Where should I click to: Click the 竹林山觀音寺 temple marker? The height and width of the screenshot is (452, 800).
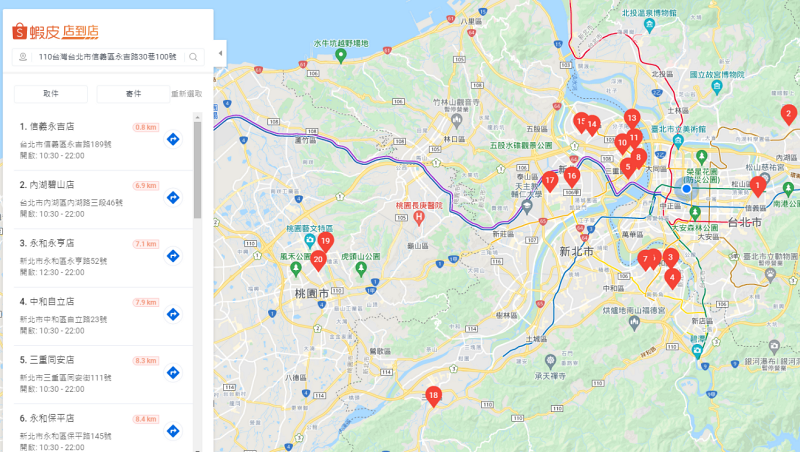[457, 121]
